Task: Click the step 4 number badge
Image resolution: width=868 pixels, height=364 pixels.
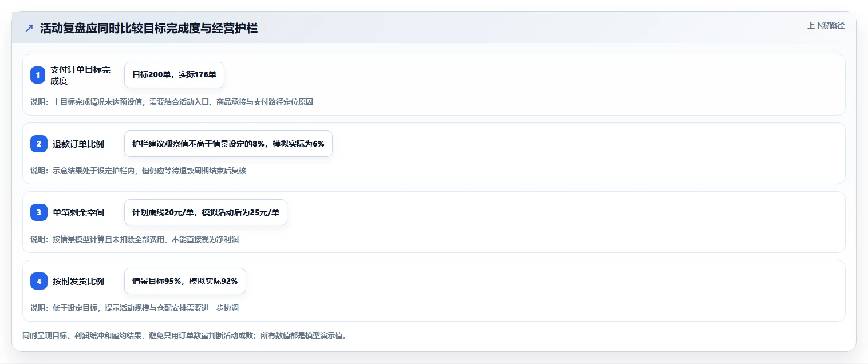Action: click(x=39, y=281)
